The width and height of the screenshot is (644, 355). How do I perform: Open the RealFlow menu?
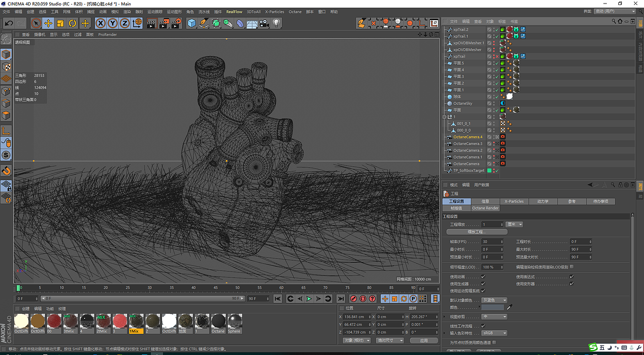coord(234,12)
